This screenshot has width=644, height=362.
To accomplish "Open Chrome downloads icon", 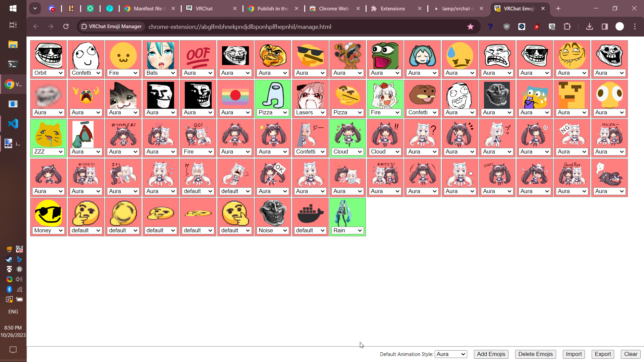I will pyautogui.click(x=589, y=26).
